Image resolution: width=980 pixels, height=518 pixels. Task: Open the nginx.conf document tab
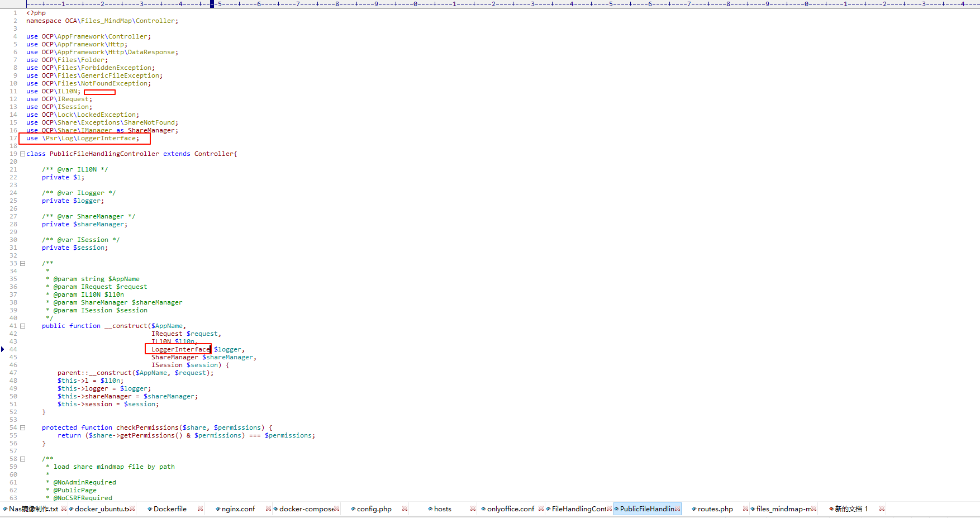(238, 509)
